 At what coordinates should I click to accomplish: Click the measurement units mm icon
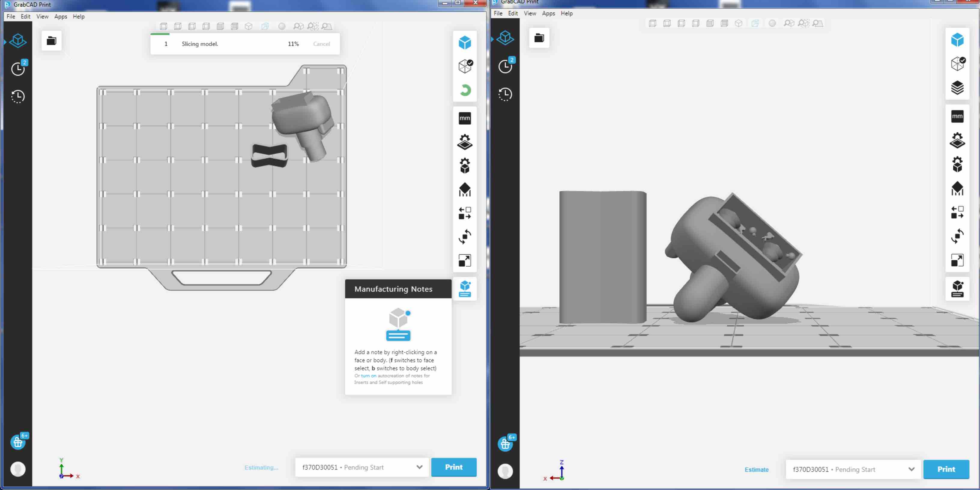click(x=464, y=117)
